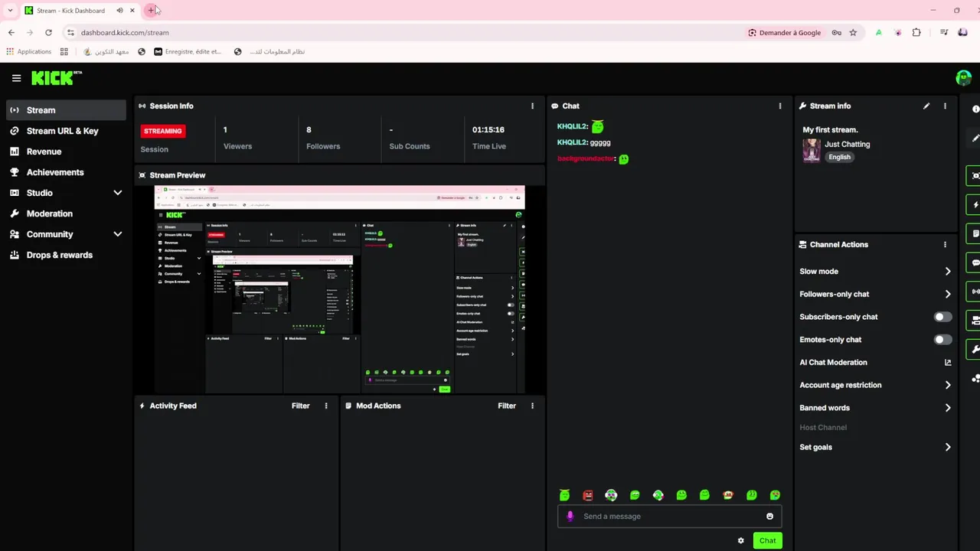Image resolution: width=980 pixels, height=551 pixels.
Task: Expand the Community submenu chevron
Action: (117, 234)
